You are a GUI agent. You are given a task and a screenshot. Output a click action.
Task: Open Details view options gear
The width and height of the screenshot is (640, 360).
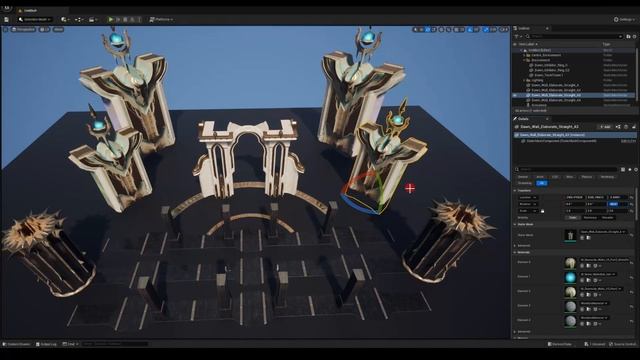(636, 169)
